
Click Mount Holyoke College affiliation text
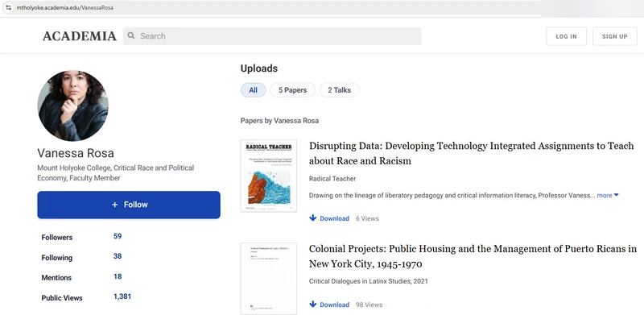(115, 172)
